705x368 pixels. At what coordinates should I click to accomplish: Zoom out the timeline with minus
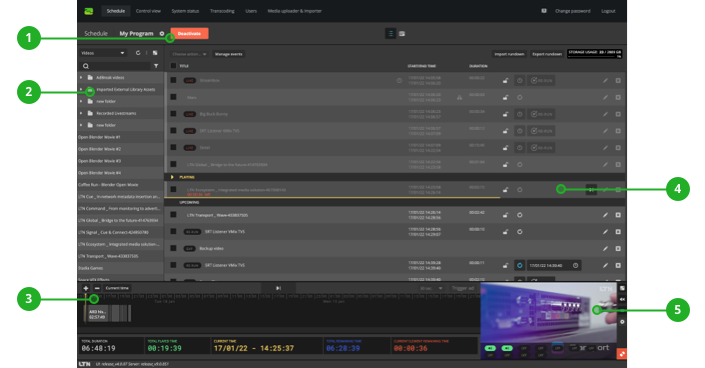tap(97, 288)
